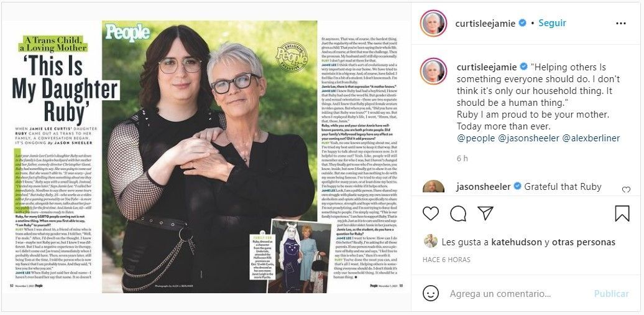Open emoji picker smiley icon

pyautogui.click(x=430, y=294)
